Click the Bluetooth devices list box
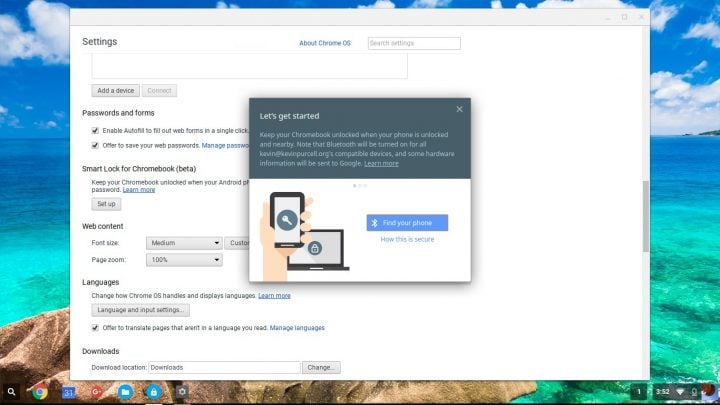This screenshot has height=405, width=720. click(249, 66)
